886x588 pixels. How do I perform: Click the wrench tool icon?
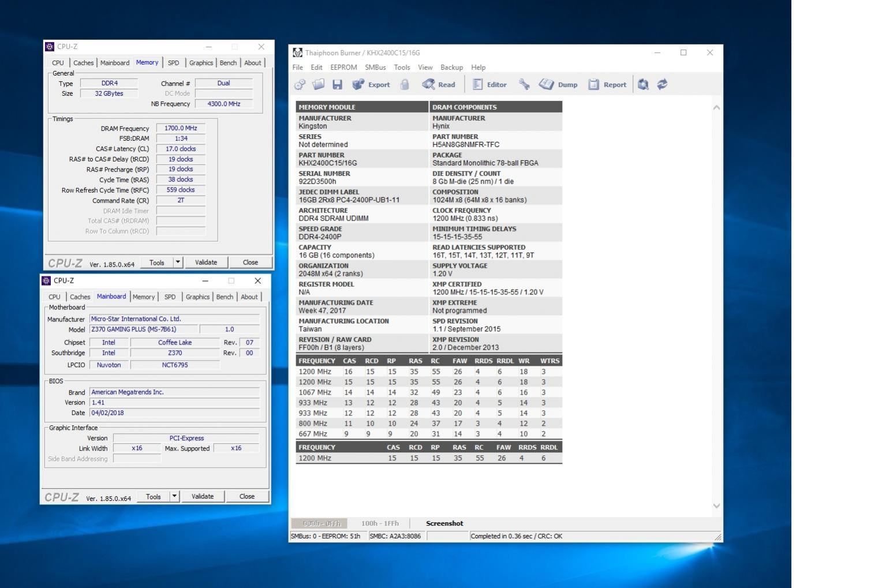tap(524, 85)
